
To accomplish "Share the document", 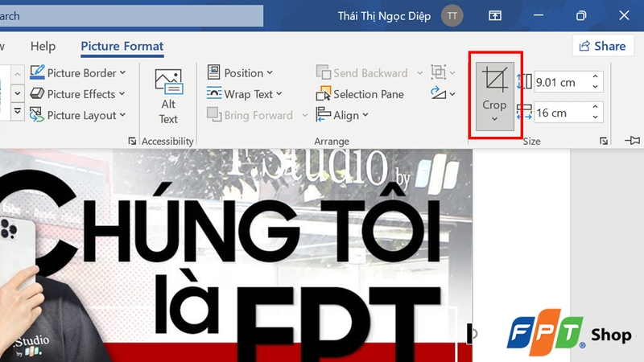I will pos(602,46).
